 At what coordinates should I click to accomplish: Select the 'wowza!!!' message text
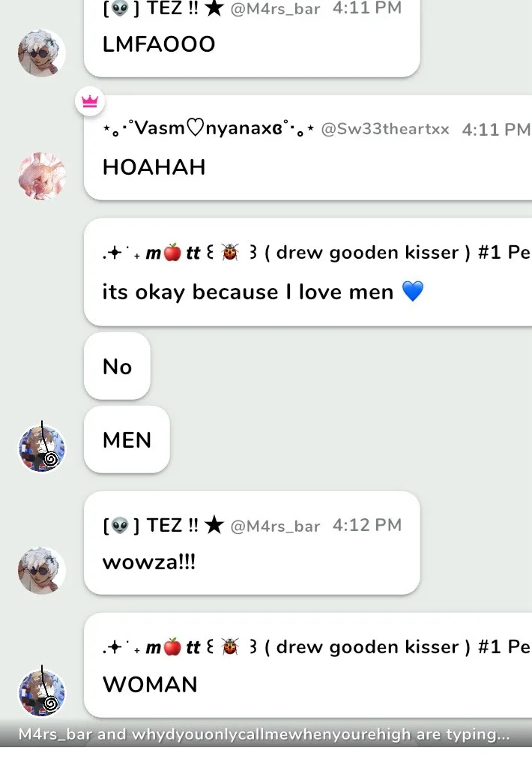[149, 562]
